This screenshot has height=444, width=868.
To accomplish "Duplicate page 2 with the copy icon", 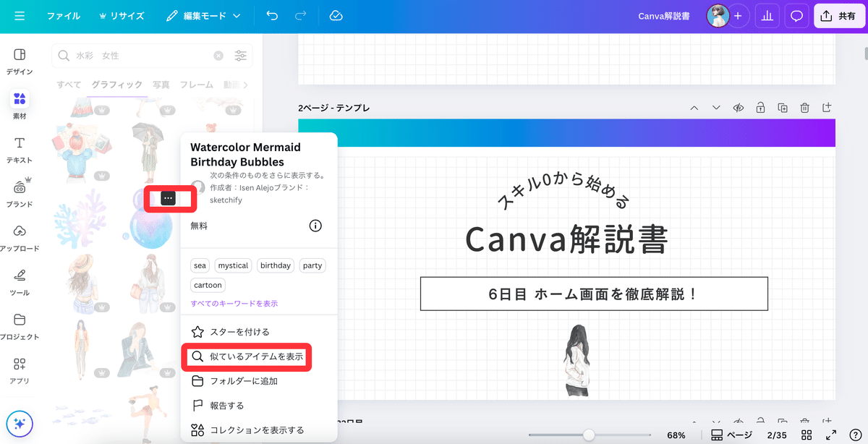I will tap(782, 107).
